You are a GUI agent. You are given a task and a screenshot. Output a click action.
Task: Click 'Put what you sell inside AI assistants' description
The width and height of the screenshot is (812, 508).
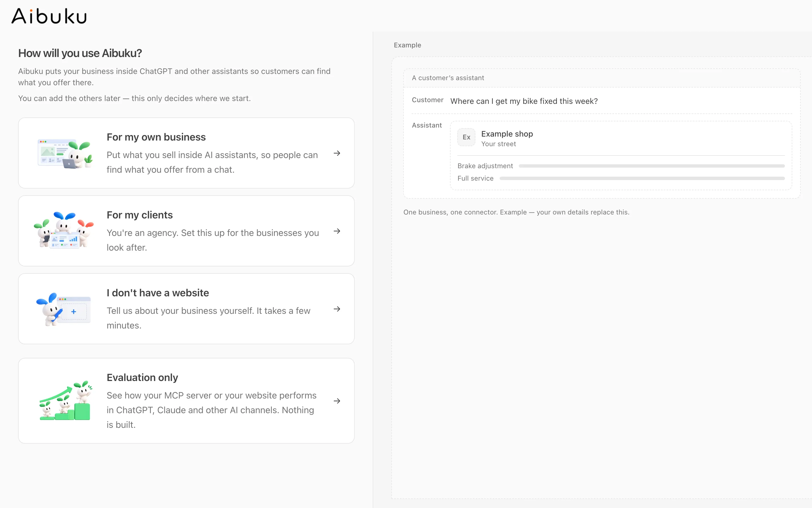pyautogui.click(x=212, y=162)
